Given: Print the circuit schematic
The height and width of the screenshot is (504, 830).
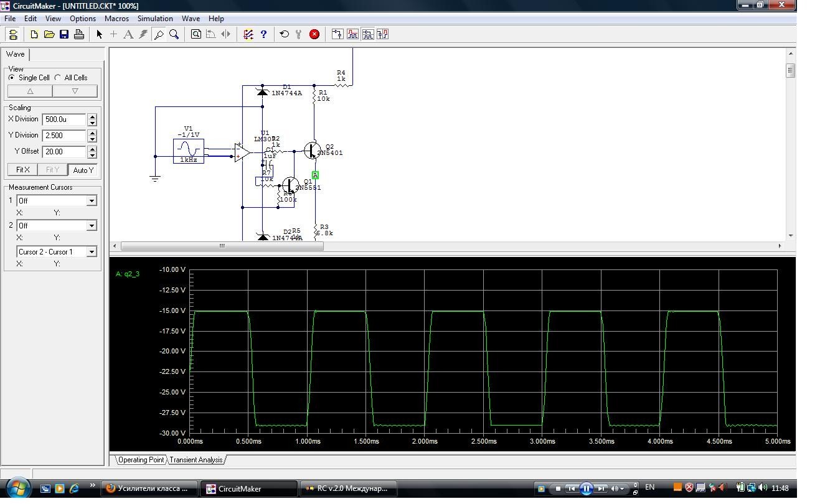Looking at the screenshot, I should click(x=79, y=34).
